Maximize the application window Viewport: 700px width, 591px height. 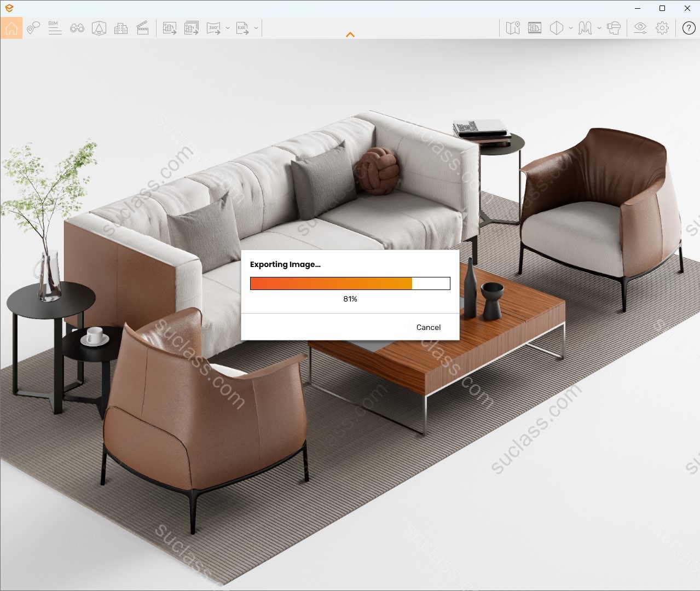click(x=662, y=8)
